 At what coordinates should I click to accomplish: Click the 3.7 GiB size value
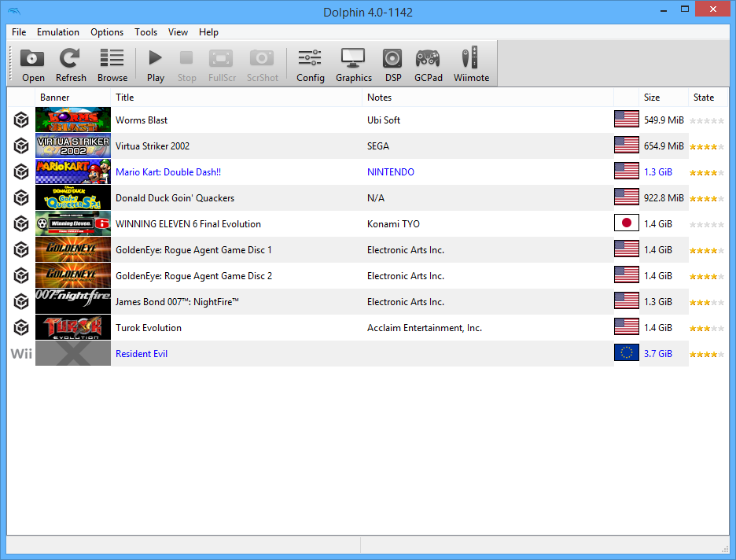(657, 353)
